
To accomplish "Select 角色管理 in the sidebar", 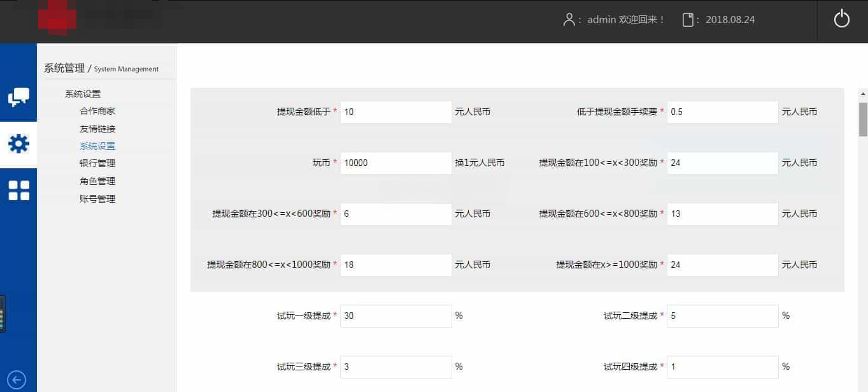I will coord(97,181).
